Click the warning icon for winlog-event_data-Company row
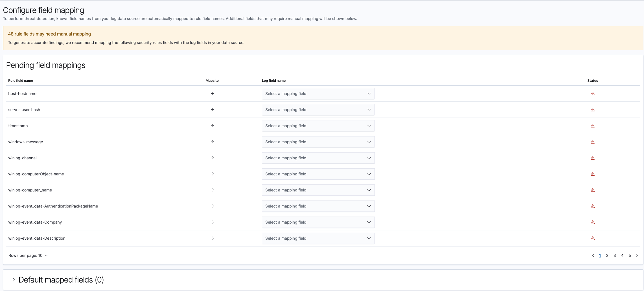 click(x=593, y=222)
